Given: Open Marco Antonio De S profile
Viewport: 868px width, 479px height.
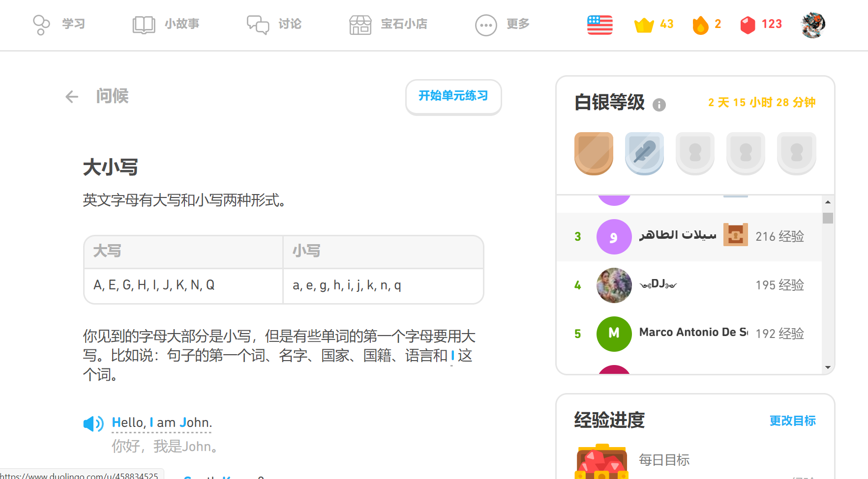Looking at the screenshot, I should [689, 334].
